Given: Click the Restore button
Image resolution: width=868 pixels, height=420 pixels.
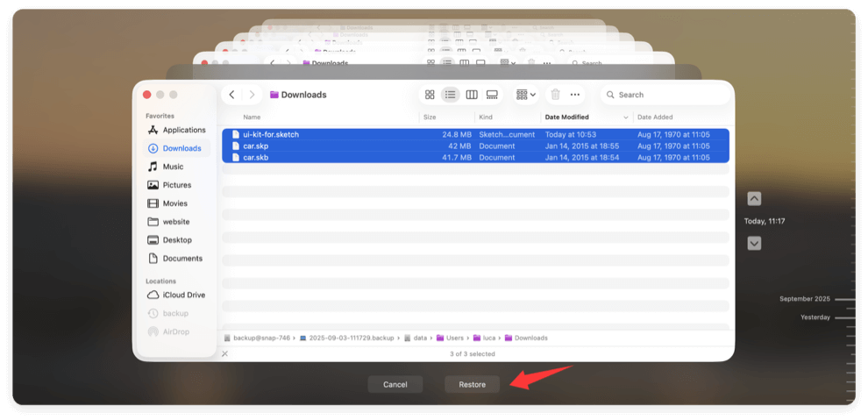Looking at the screenshot, I should 473,385.
